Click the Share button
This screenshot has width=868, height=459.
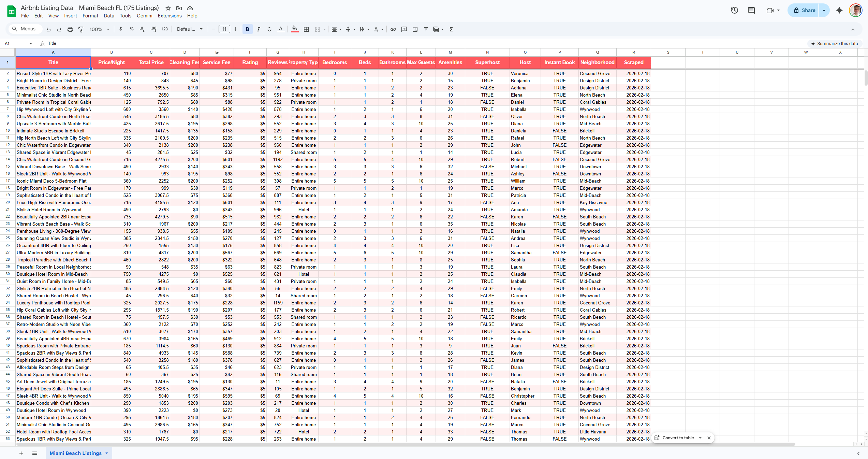806,10
